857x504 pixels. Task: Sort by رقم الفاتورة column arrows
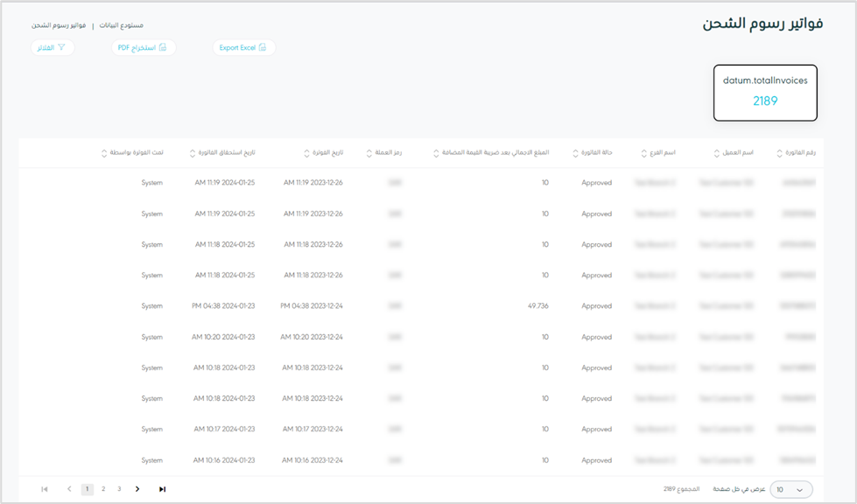click(x=780, y=153)
